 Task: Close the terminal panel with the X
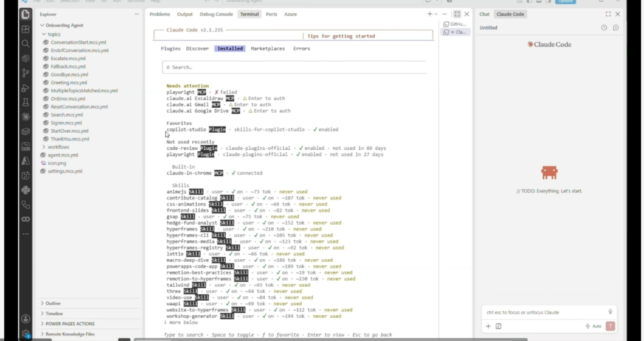coord(467,14)
